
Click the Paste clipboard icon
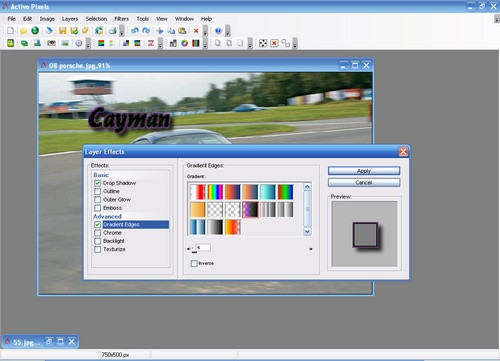click(x=182, y=31)
